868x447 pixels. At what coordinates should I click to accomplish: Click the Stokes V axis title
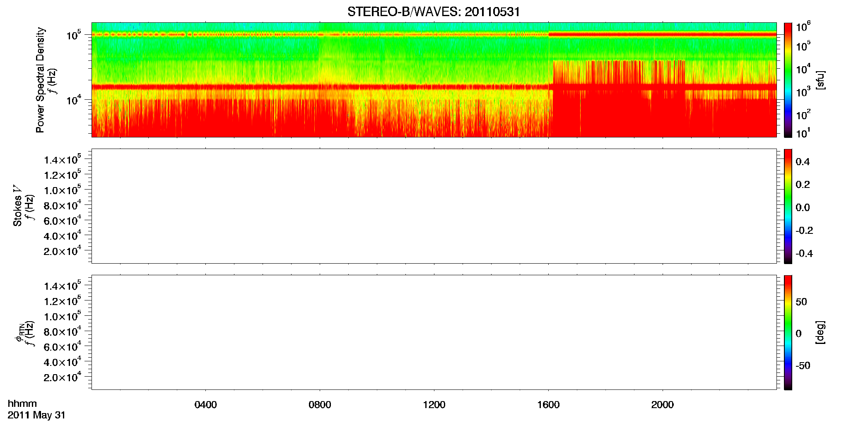click(x=17, y=206)
